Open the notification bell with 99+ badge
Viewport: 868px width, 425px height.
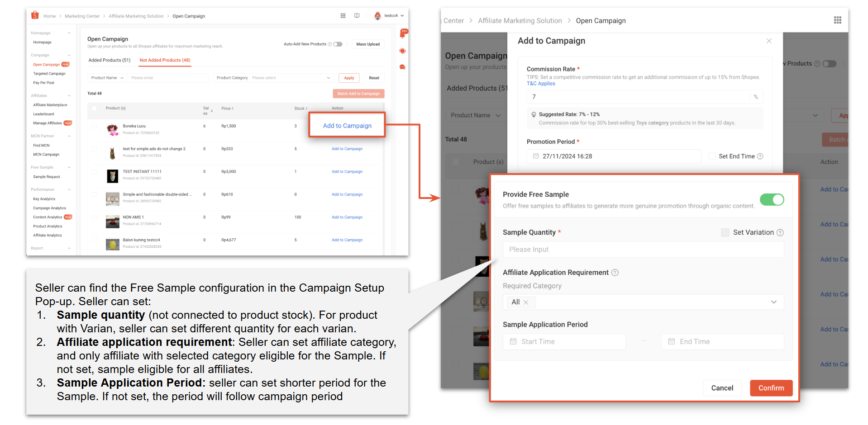(402, 34)
